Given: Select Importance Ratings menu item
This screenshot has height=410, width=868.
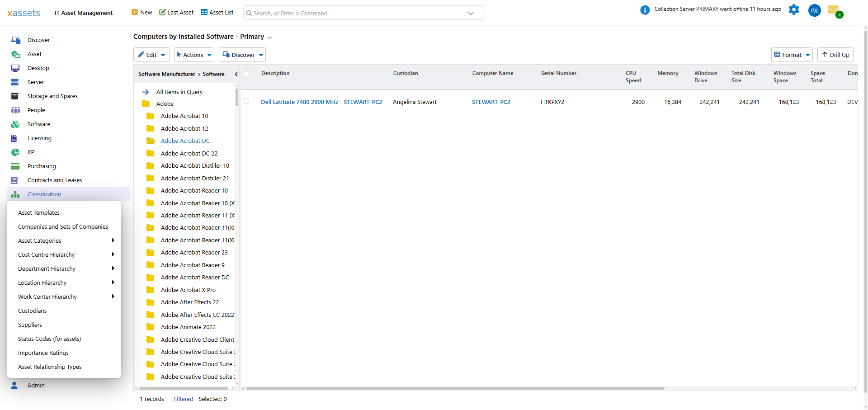Looking at the screenshot, I should click(x=43, y=353).
